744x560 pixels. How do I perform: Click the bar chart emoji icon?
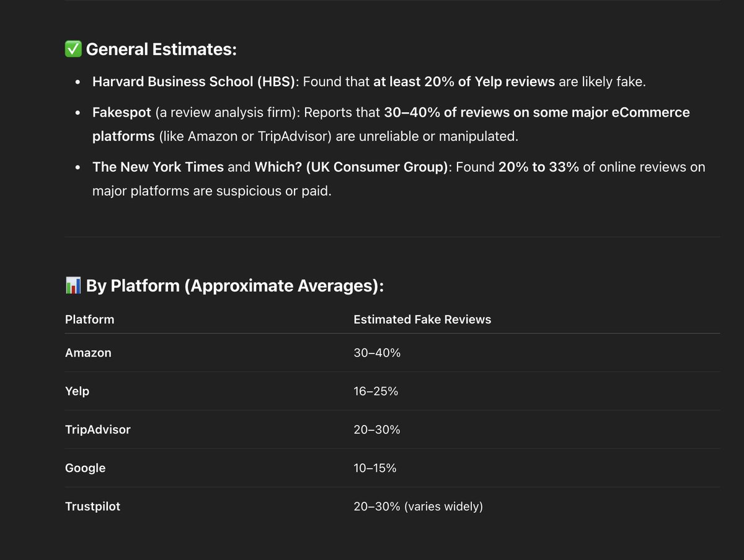pos(73,285)
